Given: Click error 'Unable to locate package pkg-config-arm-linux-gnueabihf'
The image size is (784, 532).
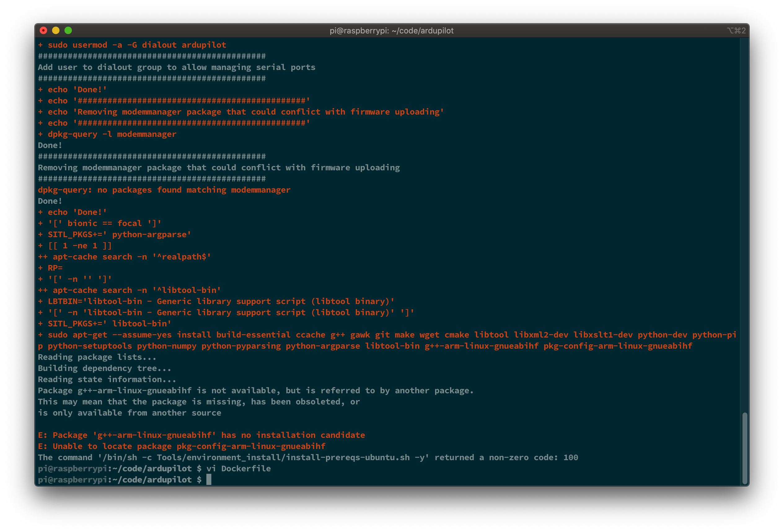Looking at the screenshot, I should (182, 446).
